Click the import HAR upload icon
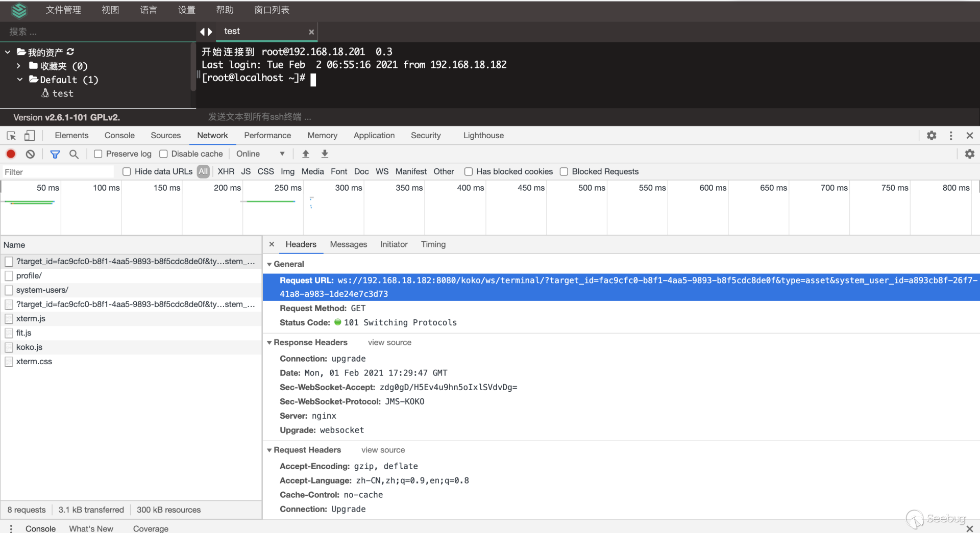 point(306,154)
